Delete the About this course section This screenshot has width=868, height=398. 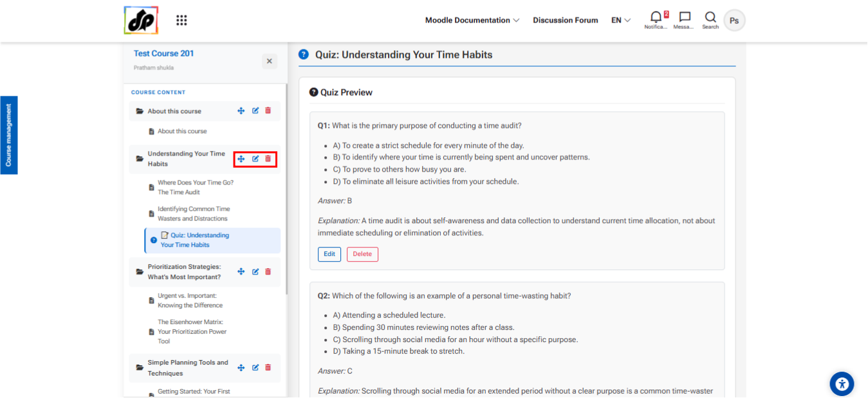coord(268,111)
